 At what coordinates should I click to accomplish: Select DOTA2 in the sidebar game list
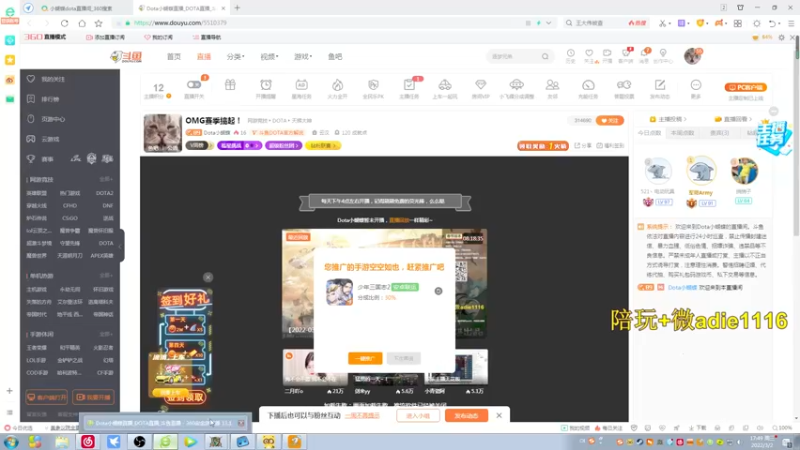(105, 193)
